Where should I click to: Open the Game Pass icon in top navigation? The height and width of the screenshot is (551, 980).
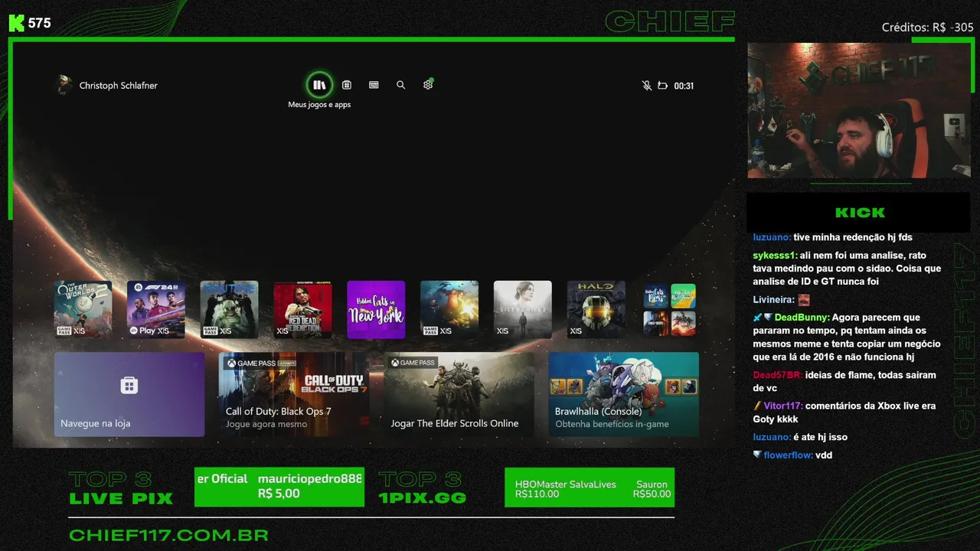(374, 85)
